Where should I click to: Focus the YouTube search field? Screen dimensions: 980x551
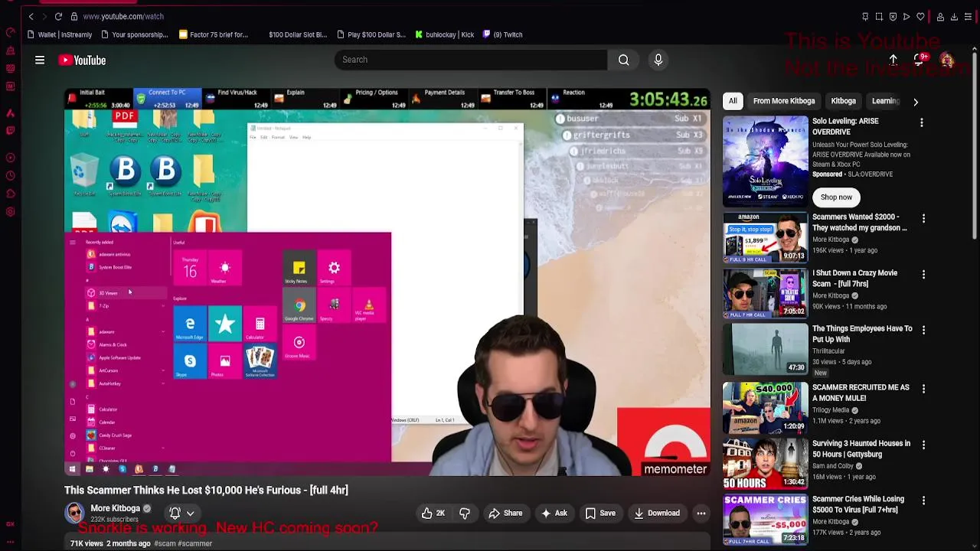pos(471,60)
